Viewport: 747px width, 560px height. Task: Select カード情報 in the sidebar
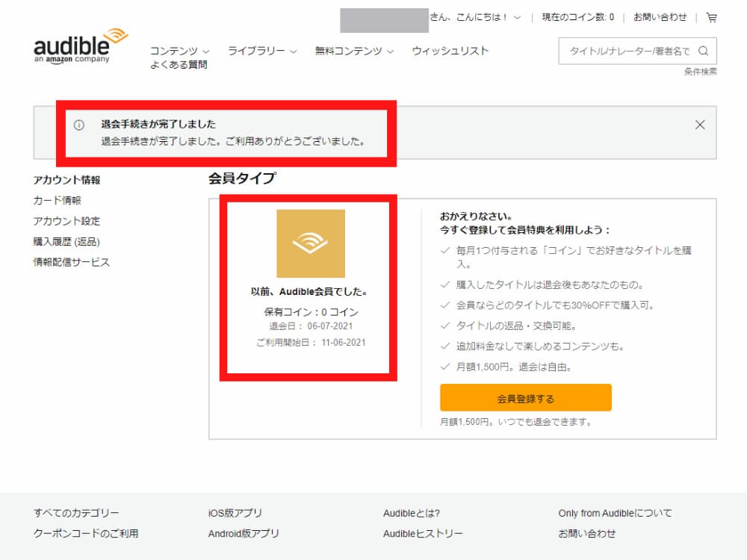(58, 200)
